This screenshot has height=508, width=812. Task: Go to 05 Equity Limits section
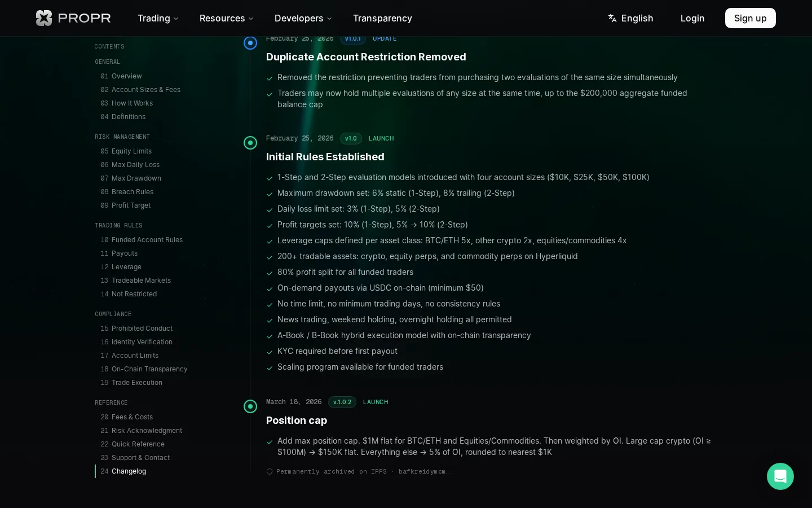point(126,151)
